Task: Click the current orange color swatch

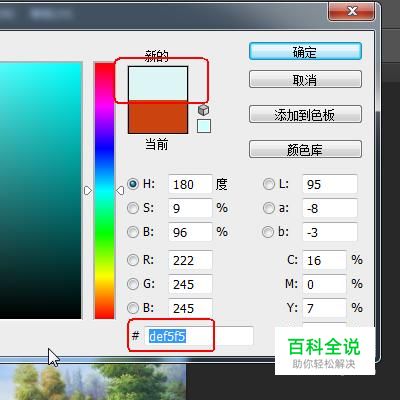Action: click(x=158, y=117)
